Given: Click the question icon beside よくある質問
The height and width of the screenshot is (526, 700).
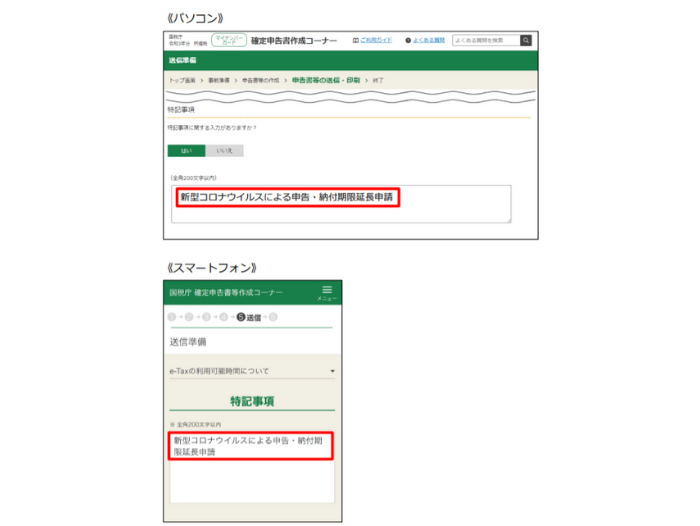Looking at the screenshot, I should pos(409,40).
